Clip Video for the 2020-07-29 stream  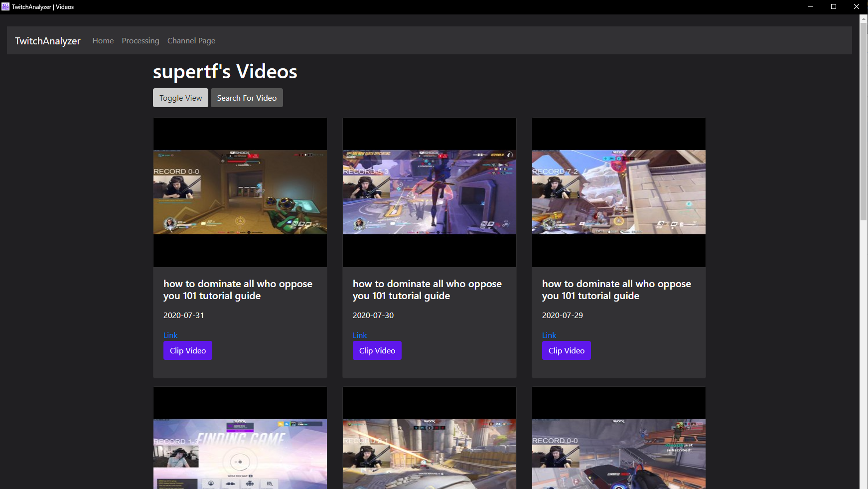click(x=567, y=351)
